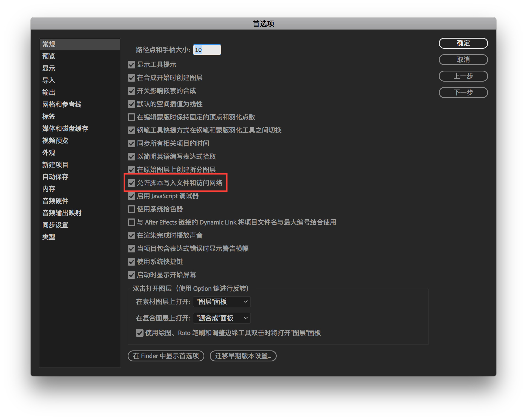Open 媒体和磁盘缓存 category

65,129
